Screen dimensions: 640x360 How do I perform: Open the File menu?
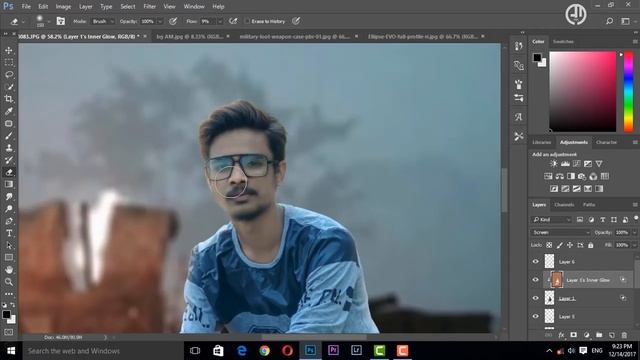[26, 7]
